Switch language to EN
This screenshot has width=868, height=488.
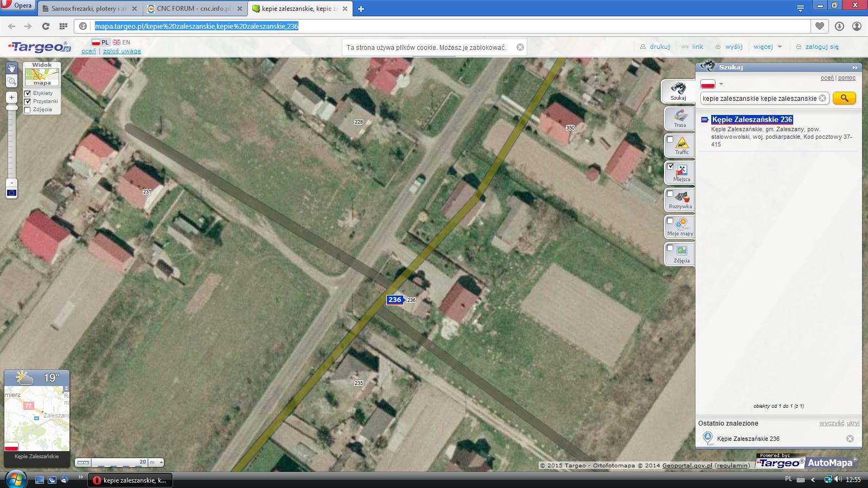coord(122,42)
